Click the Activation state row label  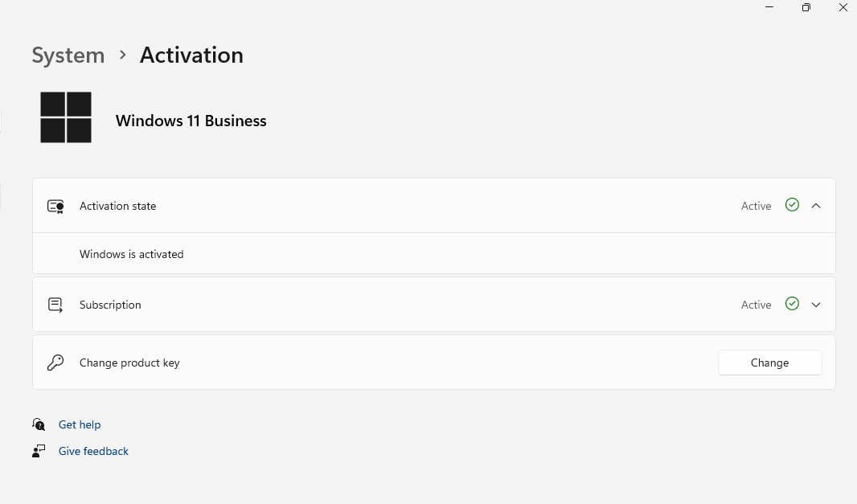coord(117,206)
